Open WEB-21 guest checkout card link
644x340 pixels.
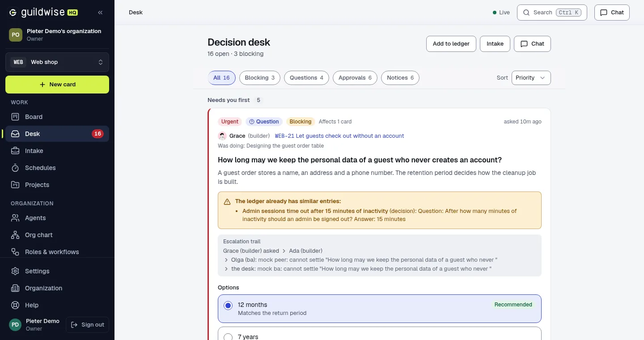(x=339, y=136)
